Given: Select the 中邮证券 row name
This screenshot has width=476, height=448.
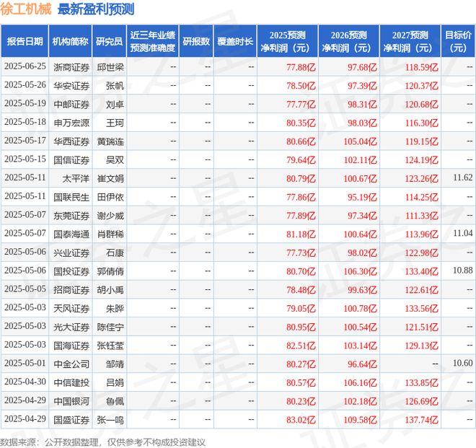Looking at the screenshot, I should (71, 105).
